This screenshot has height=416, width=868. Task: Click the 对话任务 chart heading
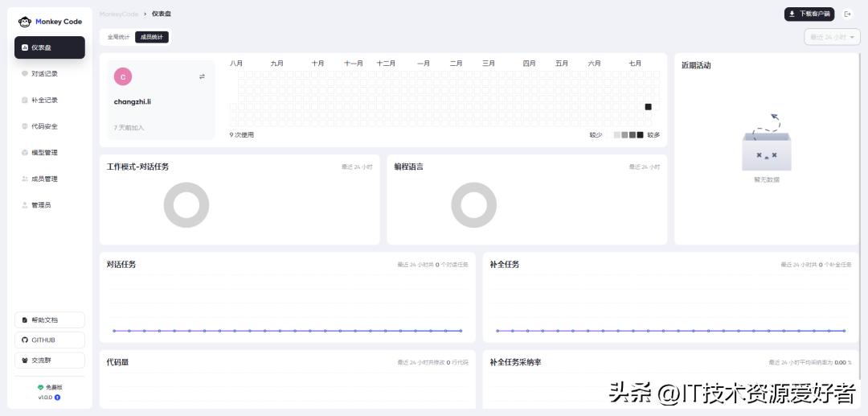(x=121, y=264)
